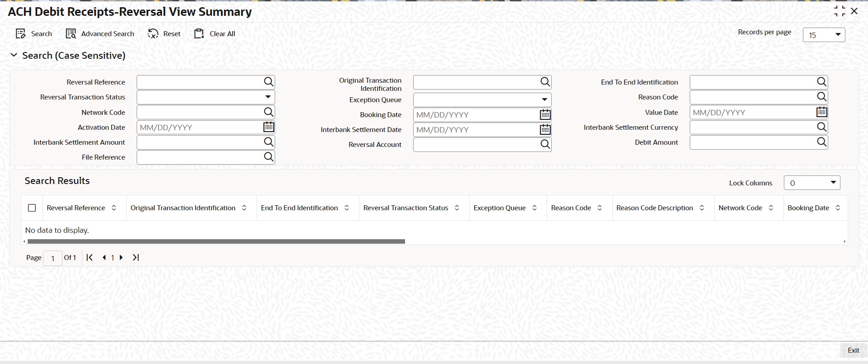Go to first page of results

[90, 257]
